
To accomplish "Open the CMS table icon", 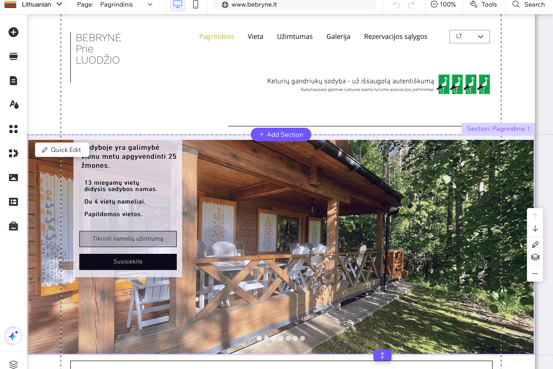I will (x=13, y=202).
